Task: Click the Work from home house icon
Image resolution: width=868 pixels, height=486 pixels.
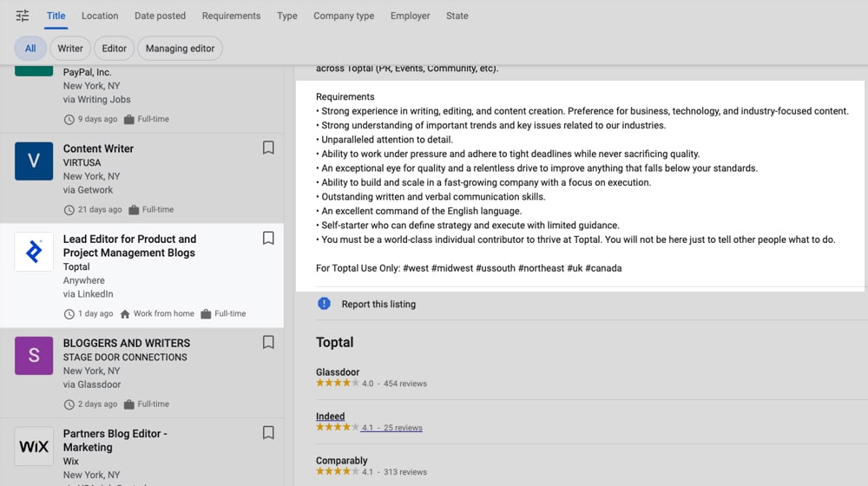Action: point(125,314)
